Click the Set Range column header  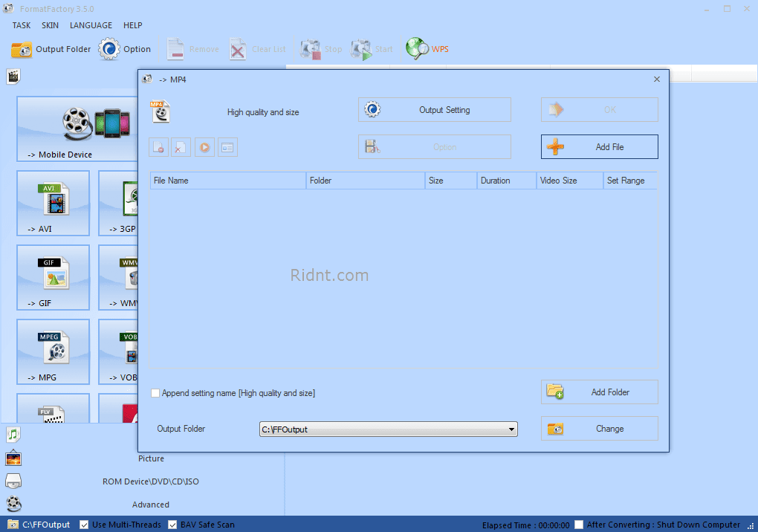pos(630,181)
